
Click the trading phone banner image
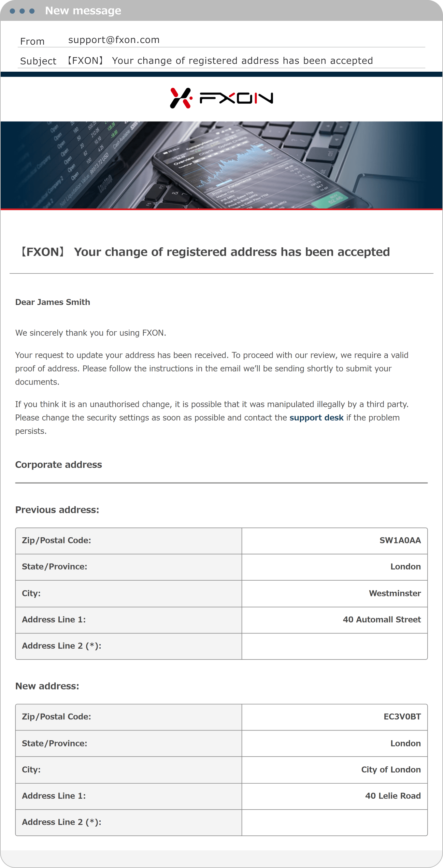click(221, 165)
